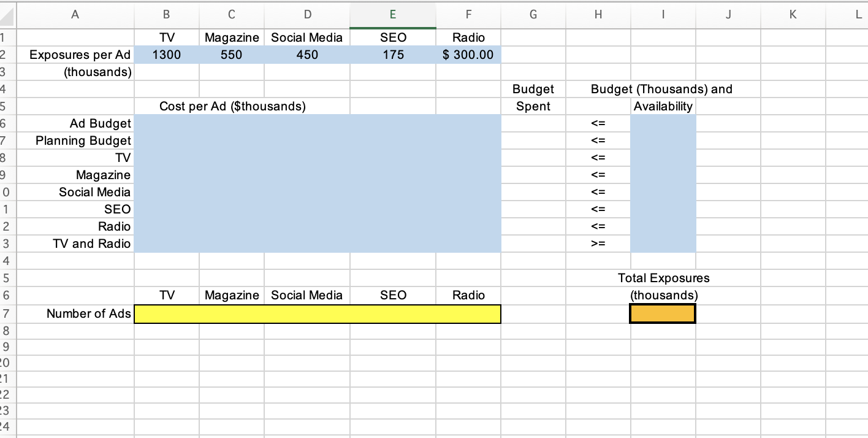Click the Social Media exposures value 450
The image size is (868, 438).
tap(307, 55)
